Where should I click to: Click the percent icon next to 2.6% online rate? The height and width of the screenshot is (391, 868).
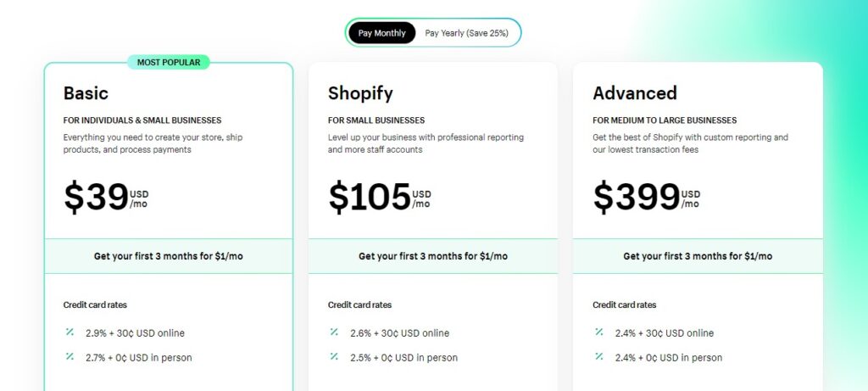pyautogui.click(x=334, y=332)
